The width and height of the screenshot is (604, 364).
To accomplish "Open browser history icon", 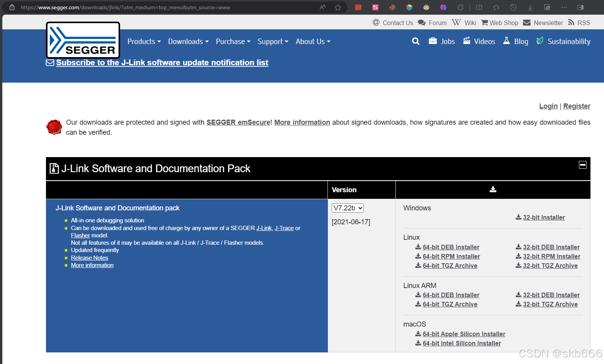I will (x=513, y=7).
